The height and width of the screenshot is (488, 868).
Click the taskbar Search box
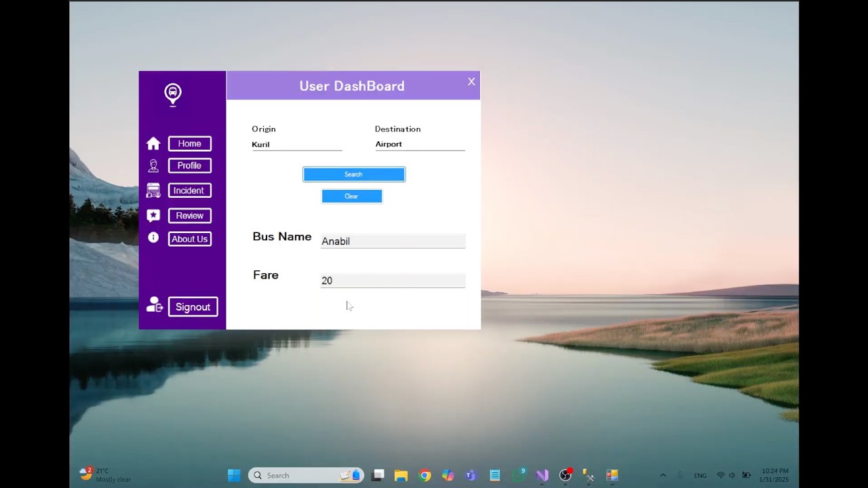[x=306, y=475]
